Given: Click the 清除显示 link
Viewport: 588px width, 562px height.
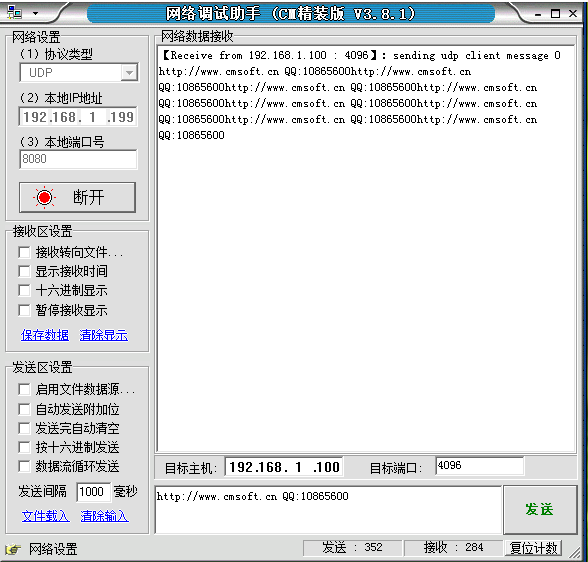Looking at the screenshot, I should (104, 335).
